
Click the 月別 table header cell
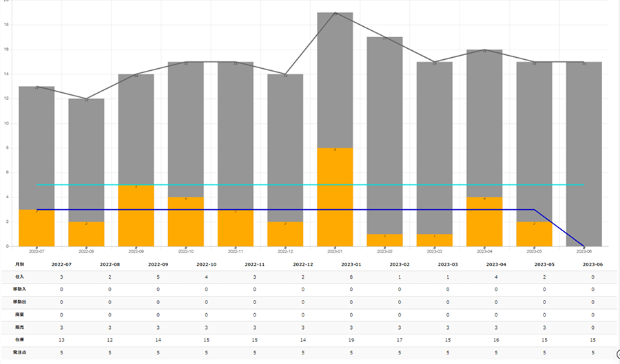pyautogui.click(x=19, y=264)
